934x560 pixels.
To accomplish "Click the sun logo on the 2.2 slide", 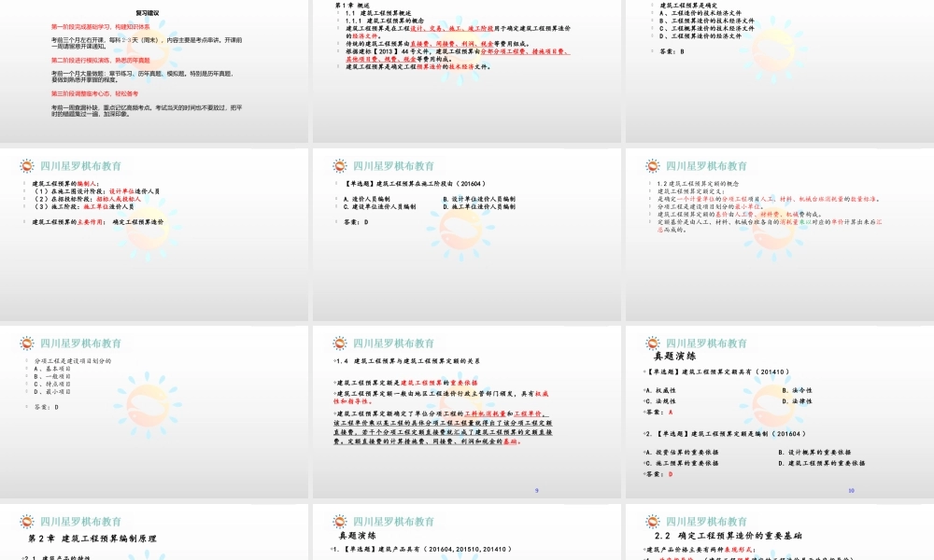I will [x=653, y=522].
